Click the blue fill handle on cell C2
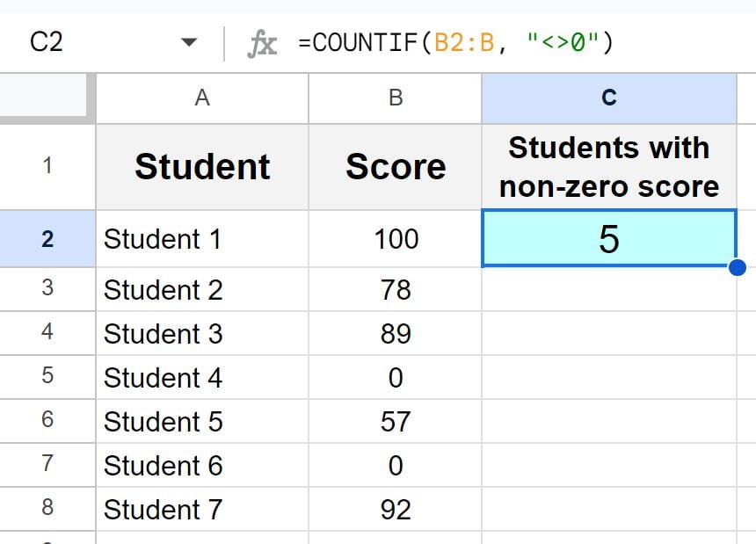The image size is (756, 544). [737, 265]
